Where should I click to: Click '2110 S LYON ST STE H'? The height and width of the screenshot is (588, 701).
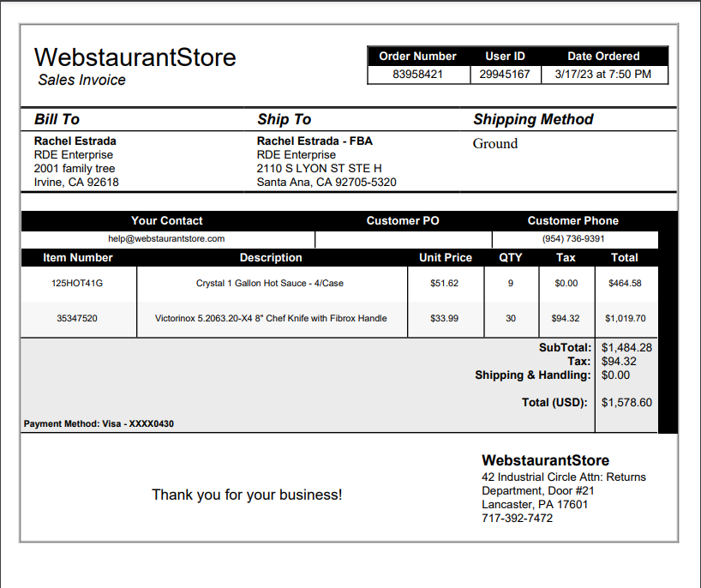point(319,169)
